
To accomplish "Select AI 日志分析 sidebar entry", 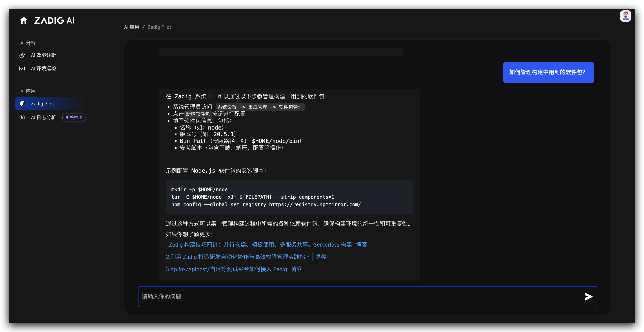I will (x=43, y=117).
